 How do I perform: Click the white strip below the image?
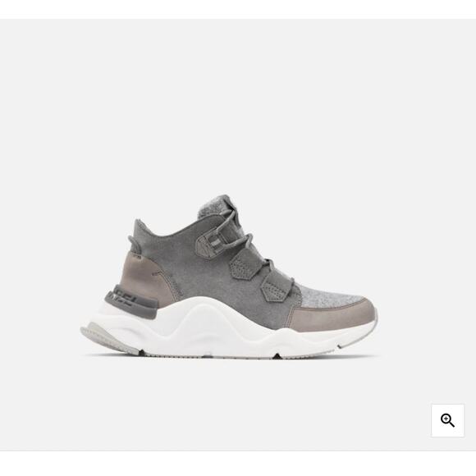pyautogui.click(x=238, y=464)
